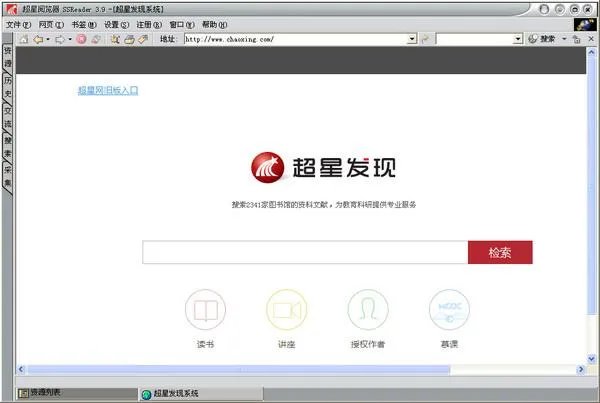Click the lock icon beside search toolbar
600x403 pixels.
coord(576,39)
